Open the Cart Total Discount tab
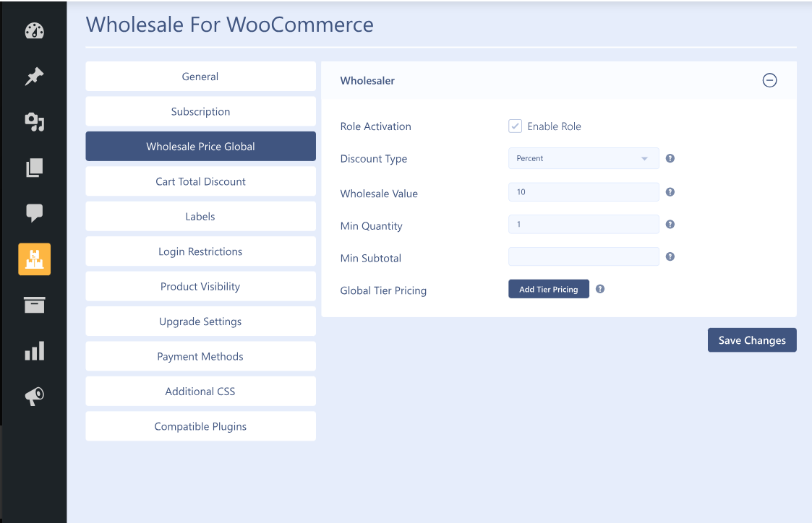The image size is (812, 523). pyautogui.click(x=200, y=181)
